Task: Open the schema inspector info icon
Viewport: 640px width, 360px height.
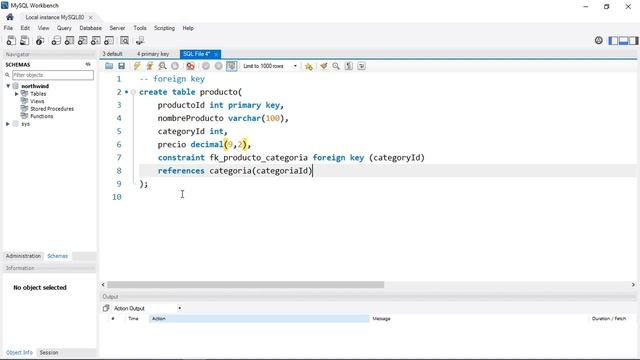Action: click(40, 40)
